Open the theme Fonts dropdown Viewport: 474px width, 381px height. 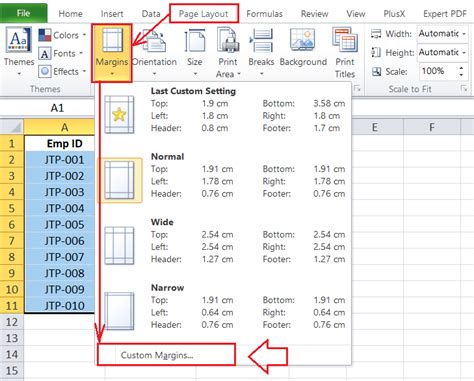coord(60,53)
